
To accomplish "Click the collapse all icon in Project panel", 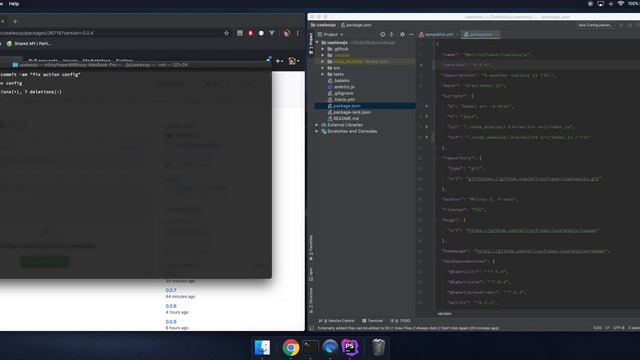I will [x=392, y=35].
